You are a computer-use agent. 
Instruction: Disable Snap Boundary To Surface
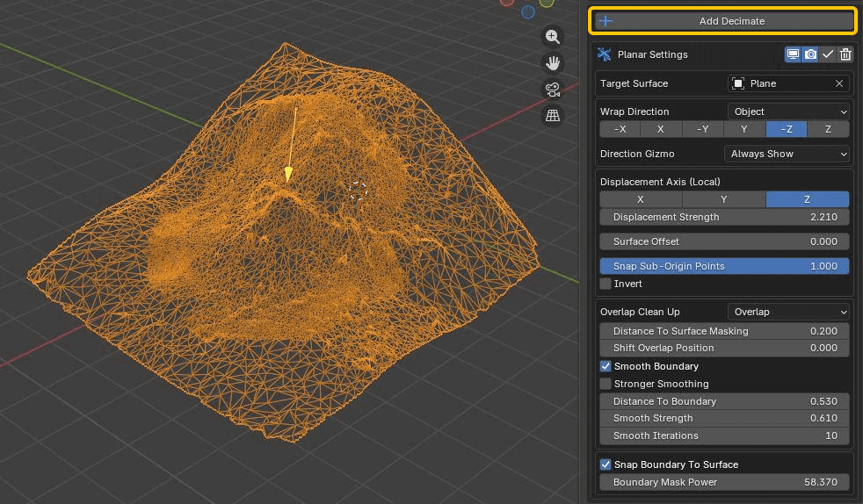pos(606,464)
